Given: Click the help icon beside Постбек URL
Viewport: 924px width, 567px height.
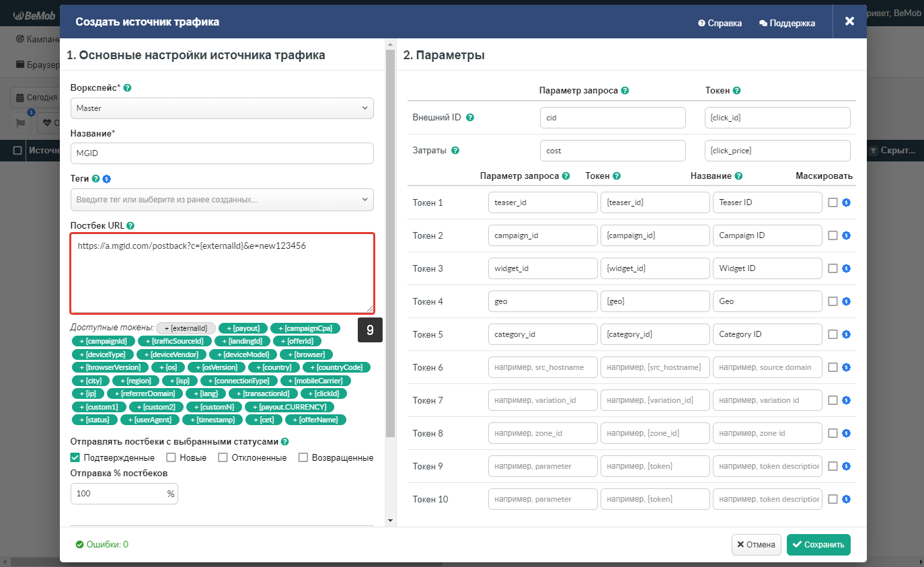Looking at the screenshot, I should [130, 226].
